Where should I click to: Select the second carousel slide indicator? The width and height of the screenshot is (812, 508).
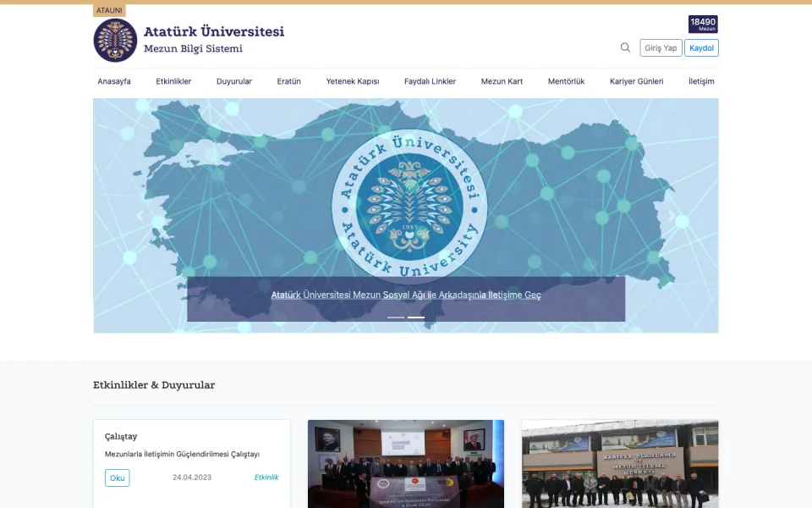click(416, 317)
